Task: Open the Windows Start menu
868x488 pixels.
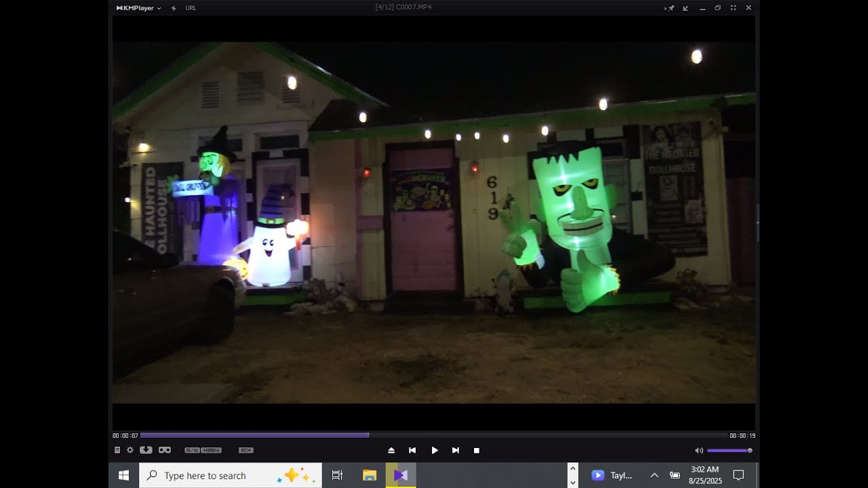Action: coord(123,475)
